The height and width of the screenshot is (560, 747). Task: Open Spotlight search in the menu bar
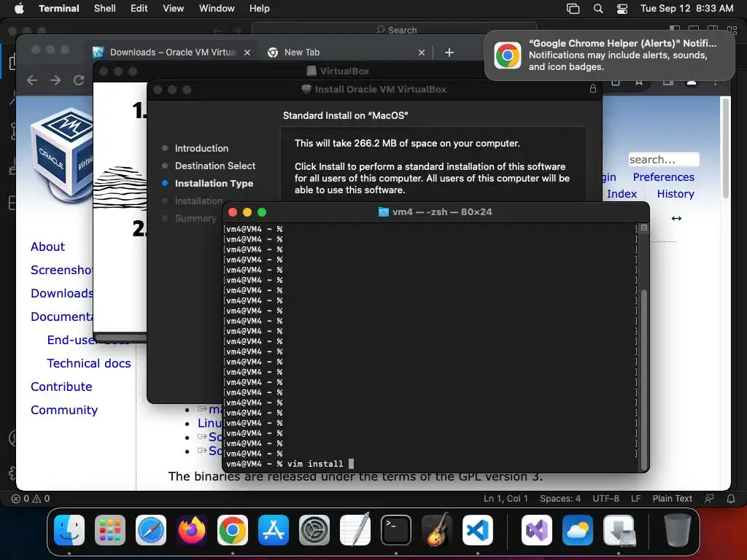tap(598, 9)
